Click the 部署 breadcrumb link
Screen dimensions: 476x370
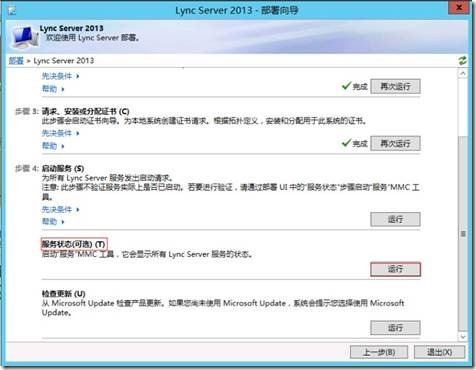tap(16, 61)
